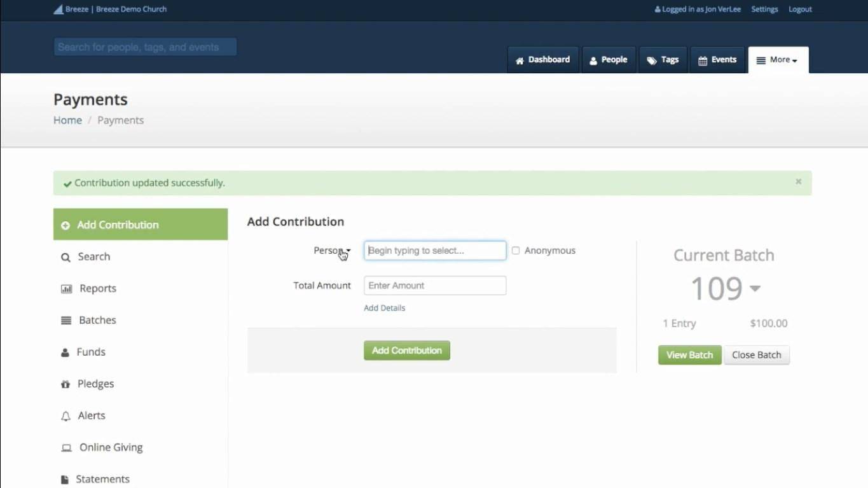Click the Funds person icon

[65, 352]
